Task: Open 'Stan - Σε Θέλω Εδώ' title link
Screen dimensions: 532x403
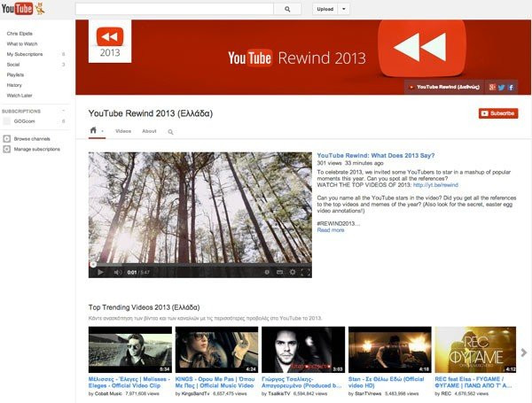Action: [x=386, y=383]
